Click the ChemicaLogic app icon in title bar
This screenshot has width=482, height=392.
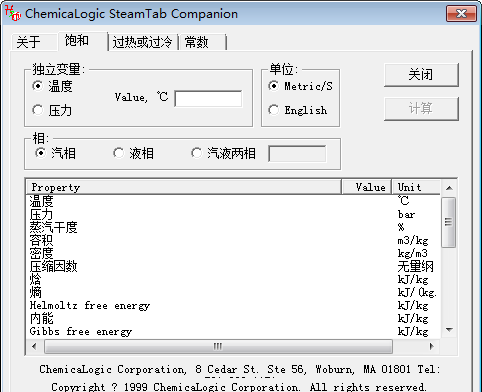click(x=13, y=13)
